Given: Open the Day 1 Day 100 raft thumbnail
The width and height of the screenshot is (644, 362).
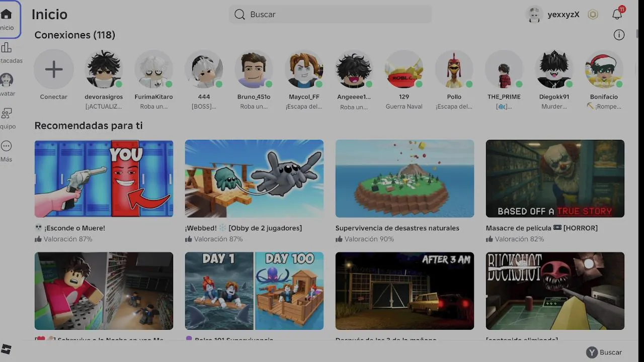Looking at the screenshot, I should coord(254,291).
